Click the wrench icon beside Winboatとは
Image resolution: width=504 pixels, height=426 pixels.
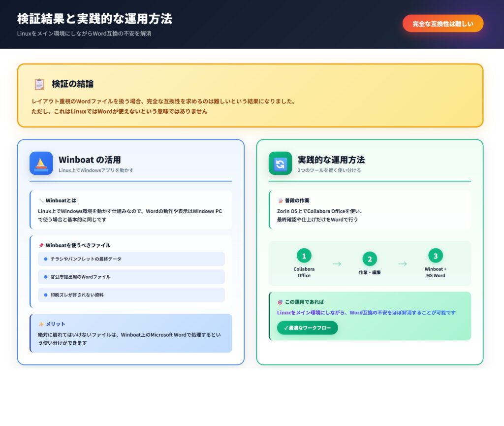(x=41, y=201)
